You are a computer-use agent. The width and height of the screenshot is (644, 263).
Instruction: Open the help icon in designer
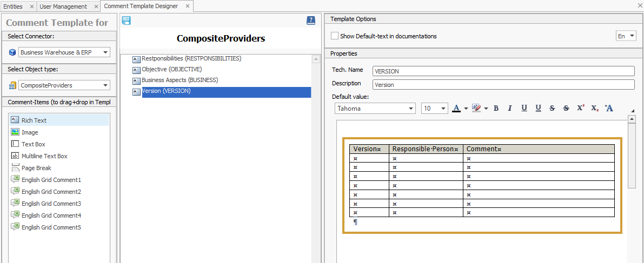click(310, 21)
